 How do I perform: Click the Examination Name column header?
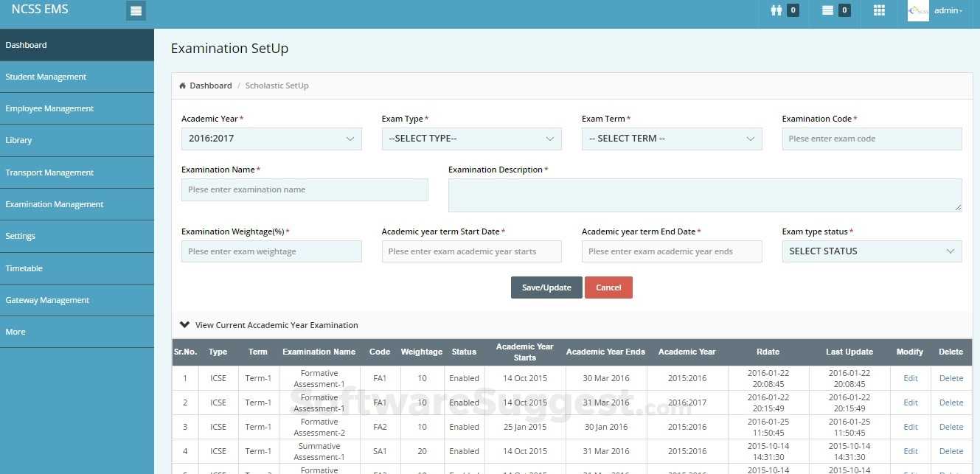point(319,352)
